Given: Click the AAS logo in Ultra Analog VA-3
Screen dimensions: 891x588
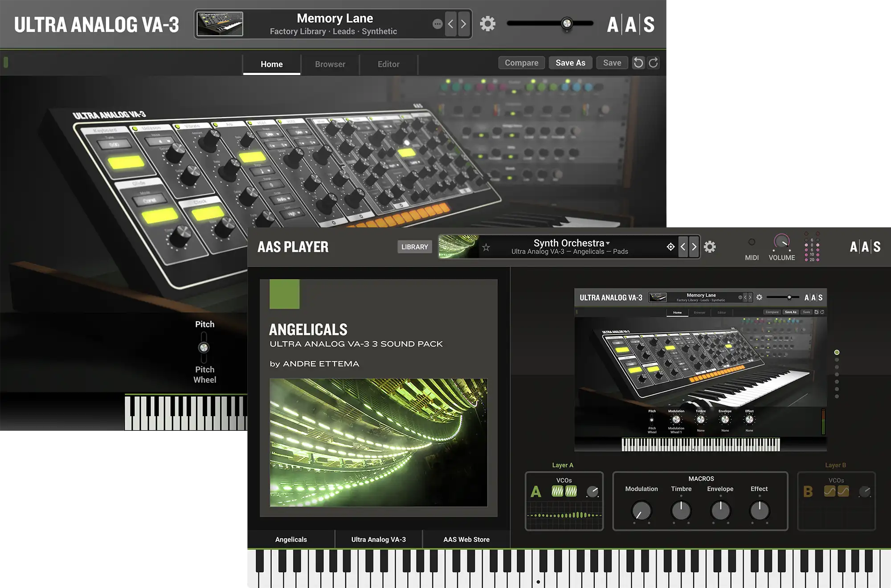Looking at the screenshot, I should pyautogui.click(x=630, y=24).
